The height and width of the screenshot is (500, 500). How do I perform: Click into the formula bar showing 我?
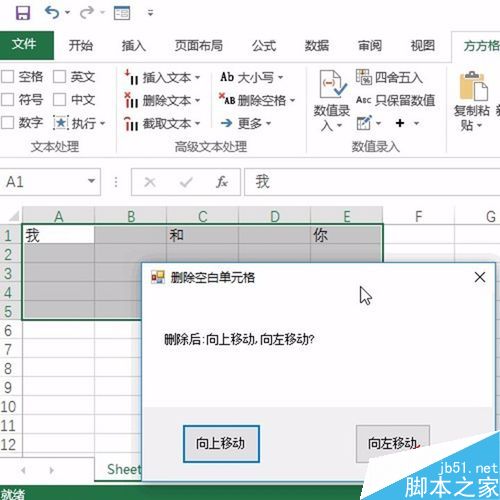coord(372,182)
